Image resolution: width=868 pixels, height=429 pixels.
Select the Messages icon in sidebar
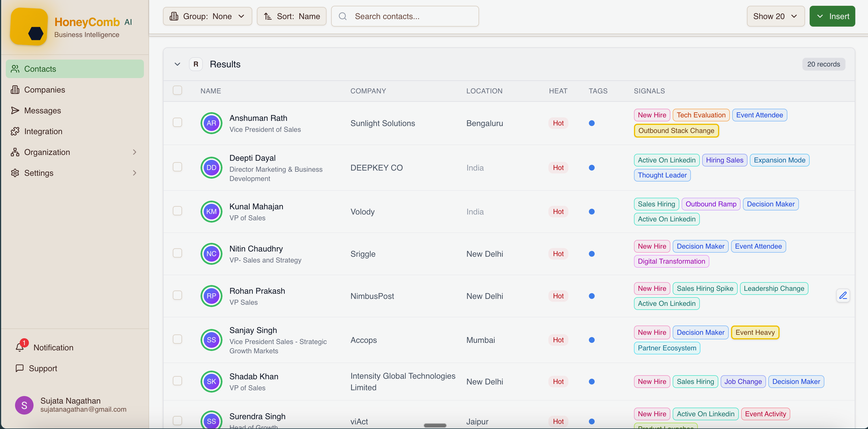[15, 110]
